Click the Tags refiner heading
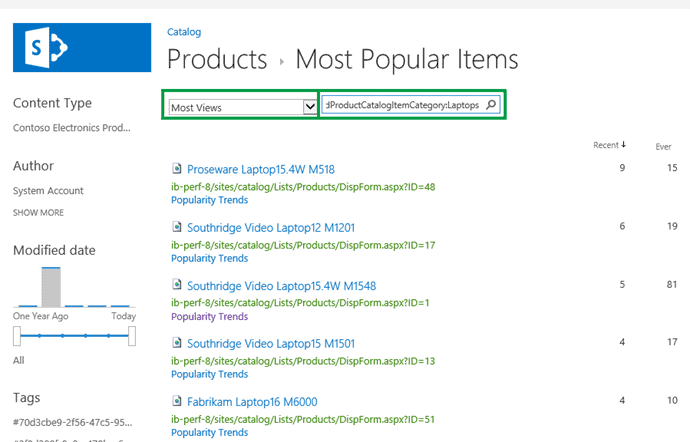The height and width of the screenshot is (442, 690). pos(26,398)
